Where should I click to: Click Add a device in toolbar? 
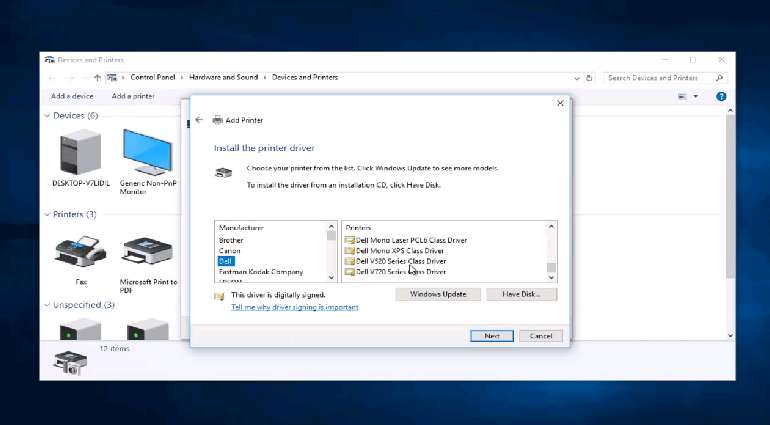[72, 96]
